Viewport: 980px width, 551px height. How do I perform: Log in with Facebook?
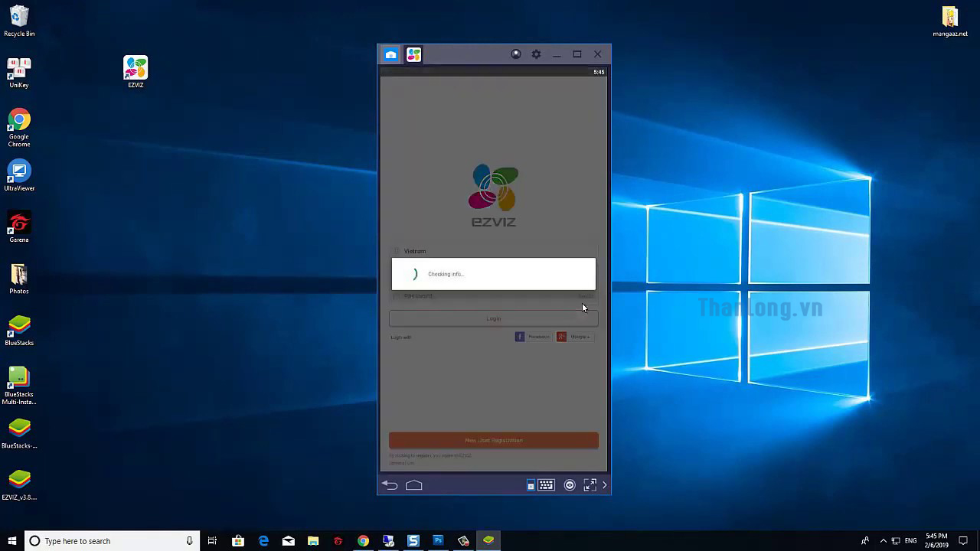click(533, 337)
